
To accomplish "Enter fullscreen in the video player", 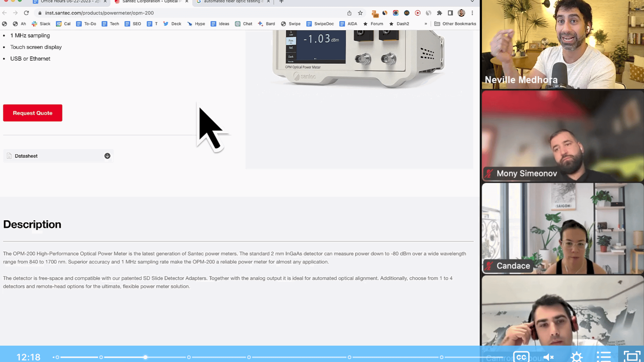I will 632,357.
